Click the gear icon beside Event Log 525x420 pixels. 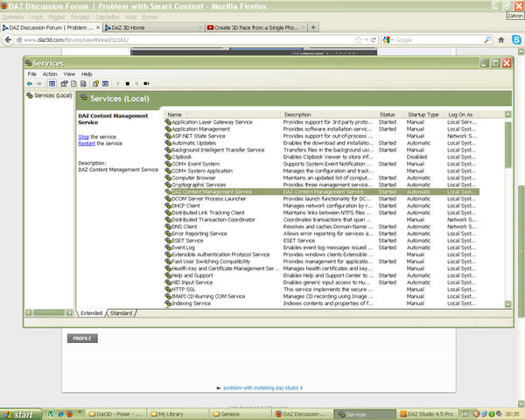point(168,248)
